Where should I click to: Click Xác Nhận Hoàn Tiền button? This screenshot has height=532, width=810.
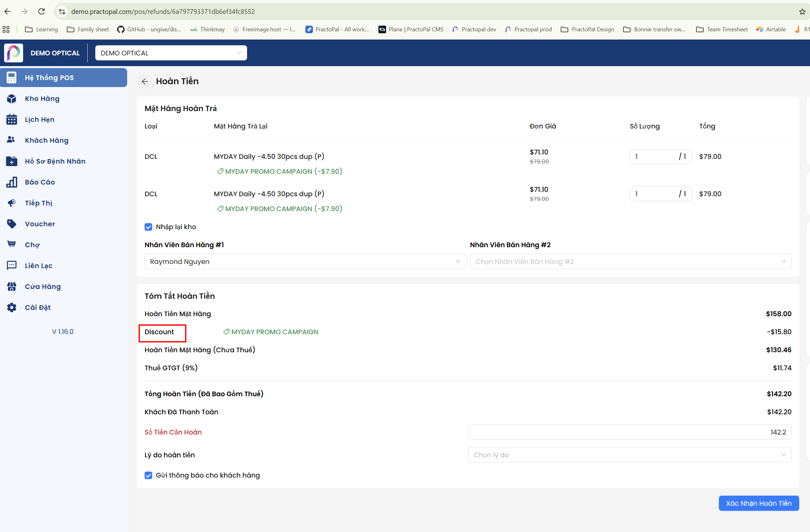point(759,503)
